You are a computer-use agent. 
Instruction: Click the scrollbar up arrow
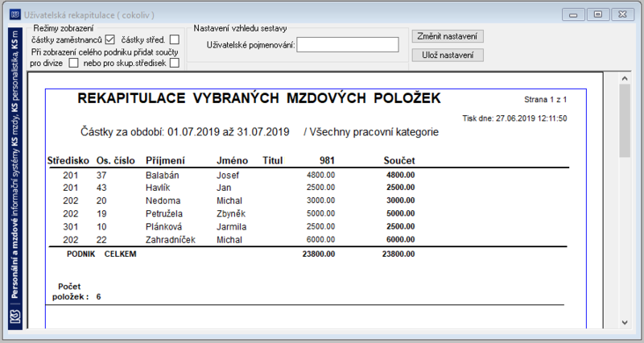(625, 78)
